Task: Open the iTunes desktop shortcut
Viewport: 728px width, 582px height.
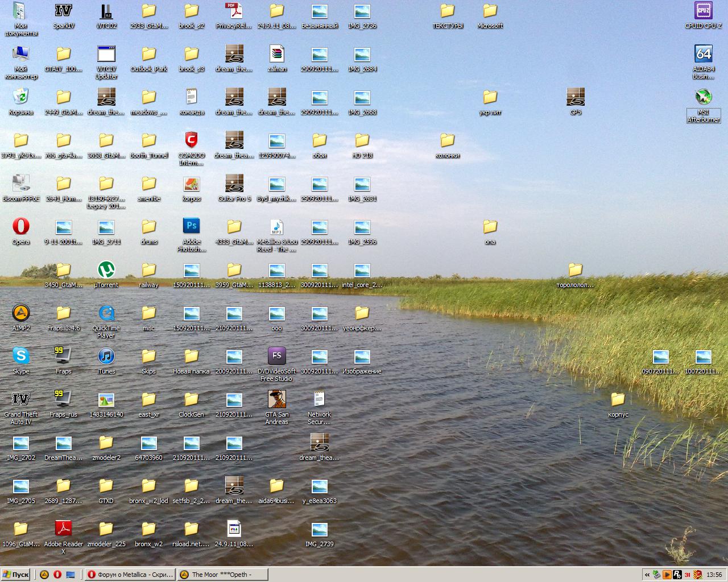Action: [x=106, y=356]
